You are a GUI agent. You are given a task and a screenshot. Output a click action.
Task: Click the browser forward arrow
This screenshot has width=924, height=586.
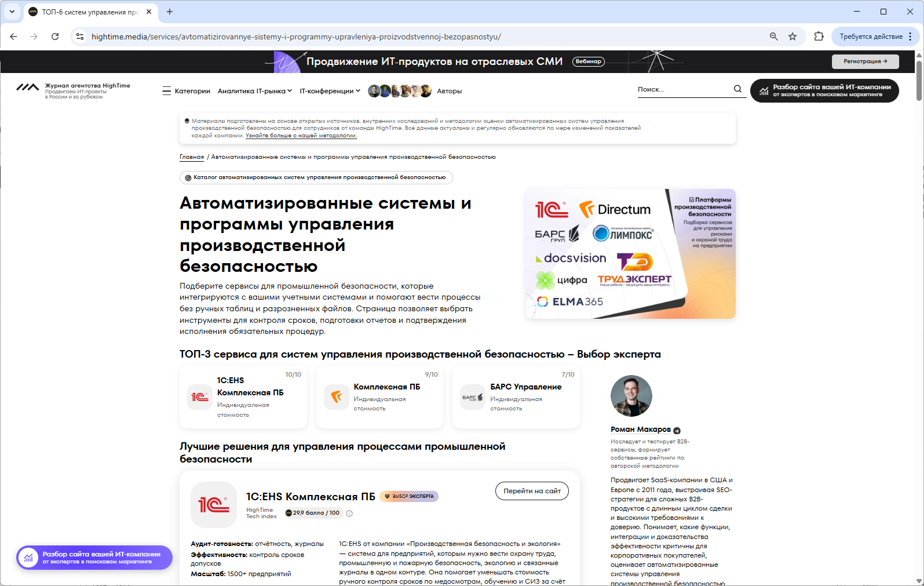[x=34, y=37]
